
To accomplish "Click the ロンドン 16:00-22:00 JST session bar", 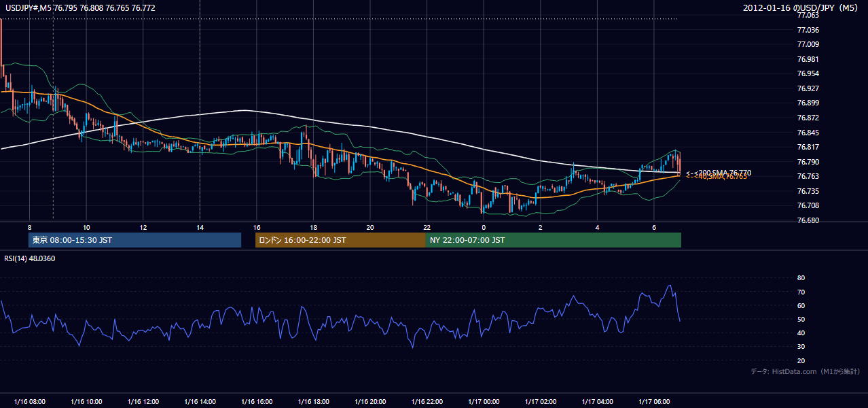I will pyautogui.click(x=340, y=240).
